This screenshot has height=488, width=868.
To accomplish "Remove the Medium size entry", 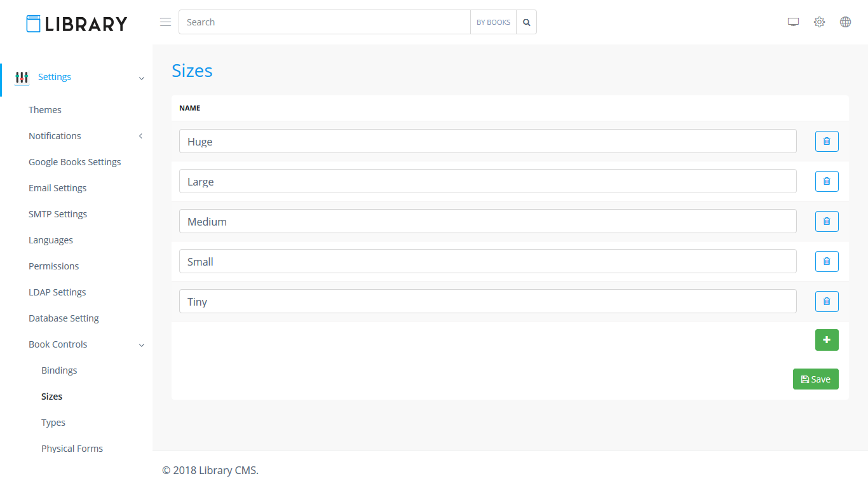I will pyautogui.click(x=827, y=221).
